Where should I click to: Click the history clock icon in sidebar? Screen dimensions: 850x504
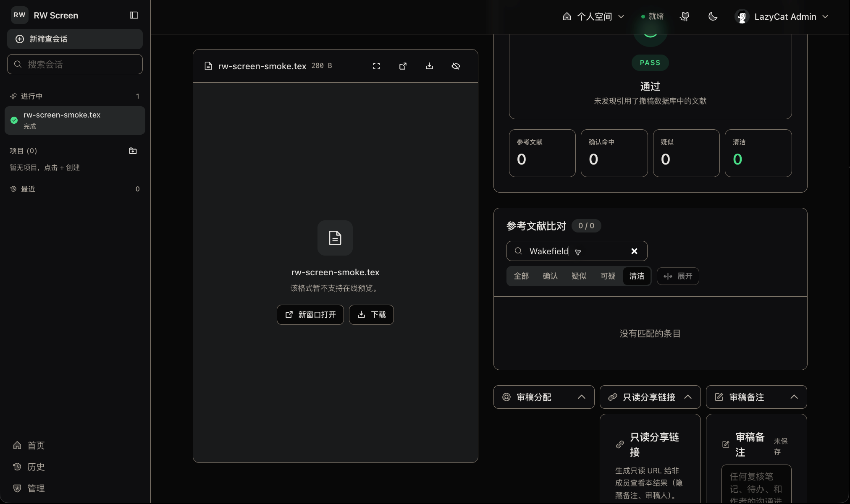pyautogui.click(x=17, y=467)
